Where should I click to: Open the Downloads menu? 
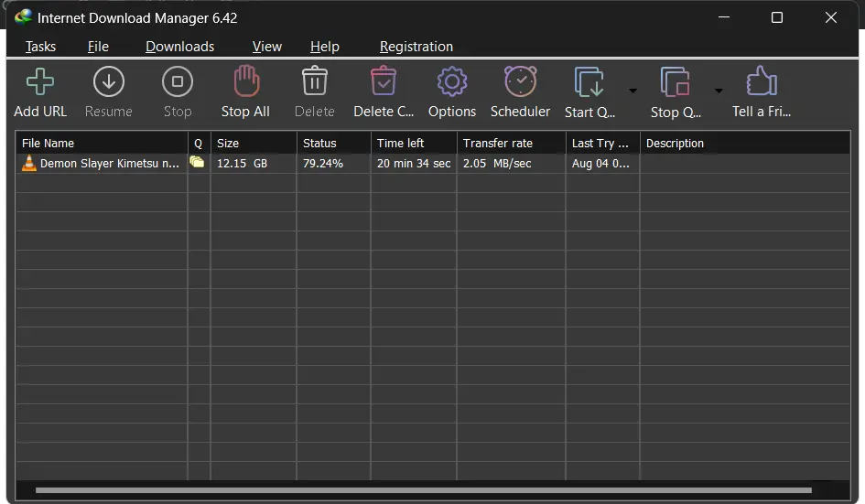click(179, 47)
